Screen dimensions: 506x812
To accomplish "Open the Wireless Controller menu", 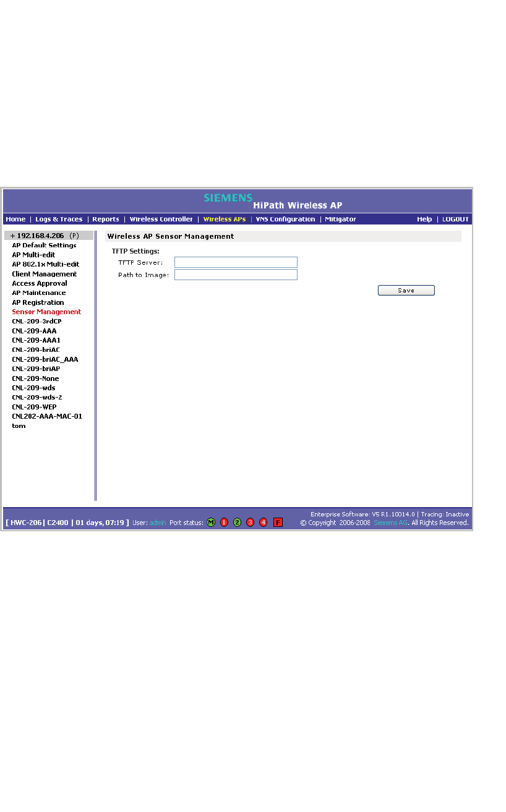I will (x=161, y=219).
